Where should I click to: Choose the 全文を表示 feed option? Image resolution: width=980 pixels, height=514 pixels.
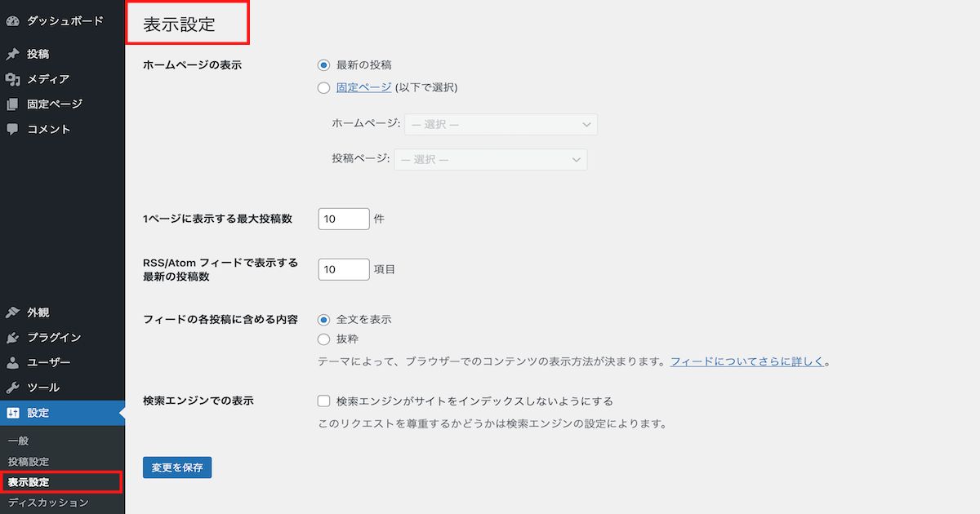[x=324, y=319]
